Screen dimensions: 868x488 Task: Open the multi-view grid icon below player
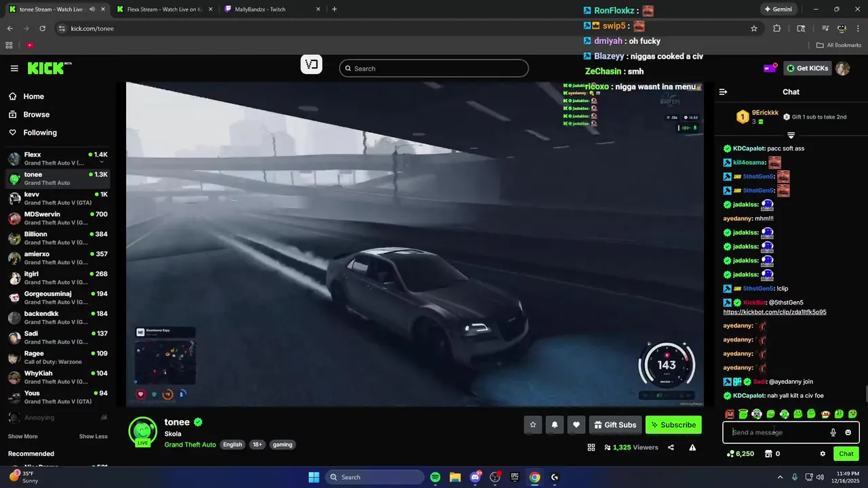coord(591,447)
